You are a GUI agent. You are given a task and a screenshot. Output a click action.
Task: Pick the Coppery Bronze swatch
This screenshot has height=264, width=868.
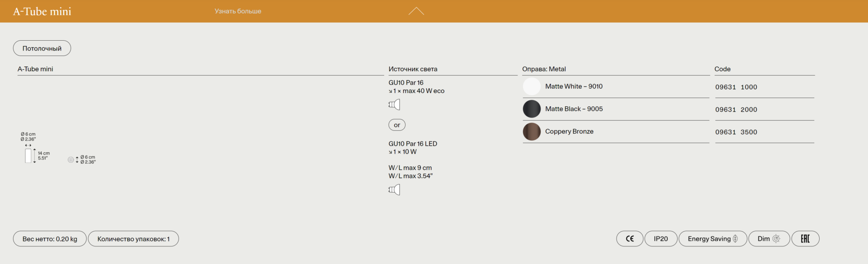[532, 132]
